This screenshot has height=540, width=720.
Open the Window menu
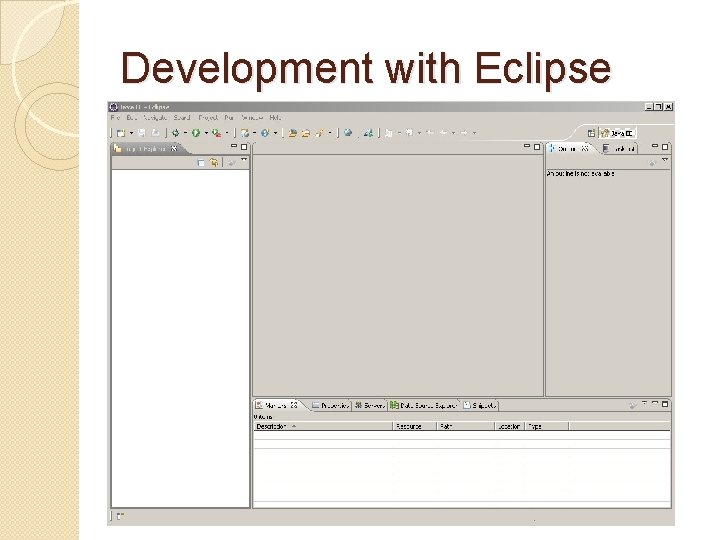(x=252, y=118)
